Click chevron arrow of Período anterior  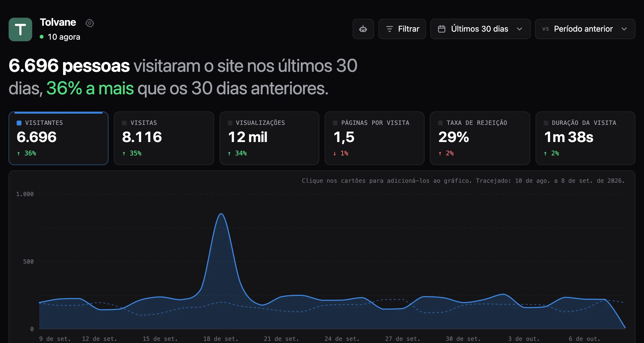tap(624, 29)
